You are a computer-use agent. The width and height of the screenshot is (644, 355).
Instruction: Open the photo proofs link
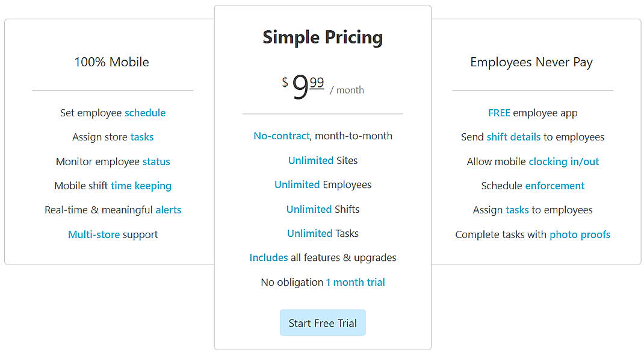tap(580, 234)
